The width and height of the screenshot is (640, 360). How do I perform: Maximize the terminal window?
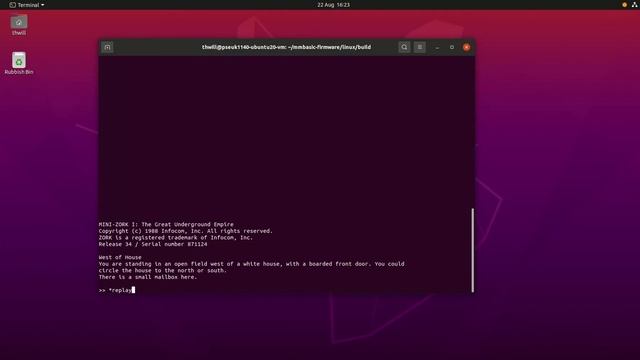pos(452,47)
